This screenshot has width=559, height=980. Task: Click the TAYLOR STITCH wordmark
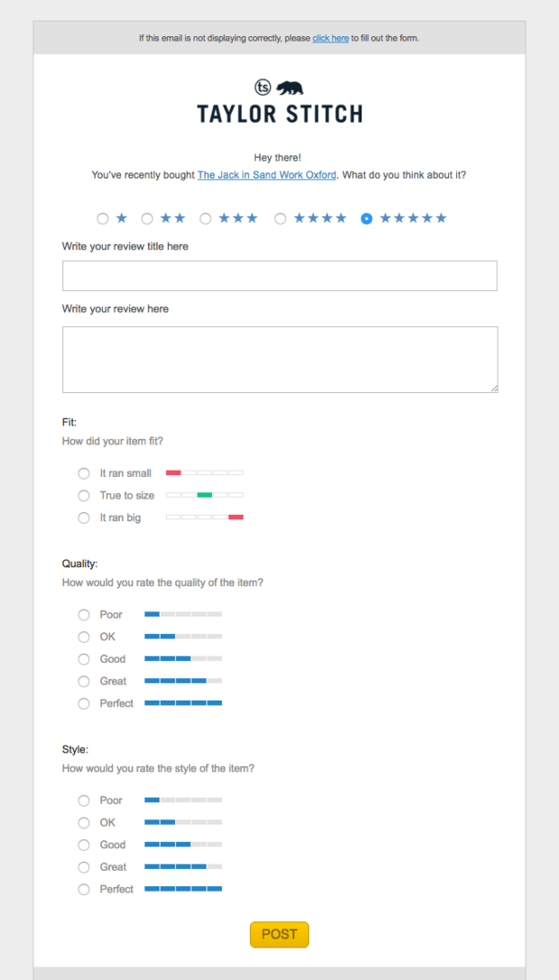point(279,114)
